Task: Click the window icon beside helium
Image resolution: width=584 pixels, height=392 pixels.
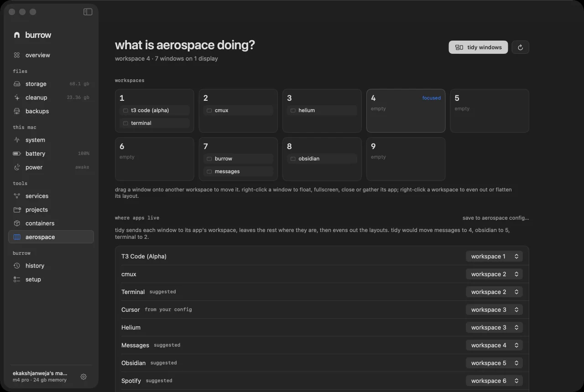Action: click(x=293, y=110)
